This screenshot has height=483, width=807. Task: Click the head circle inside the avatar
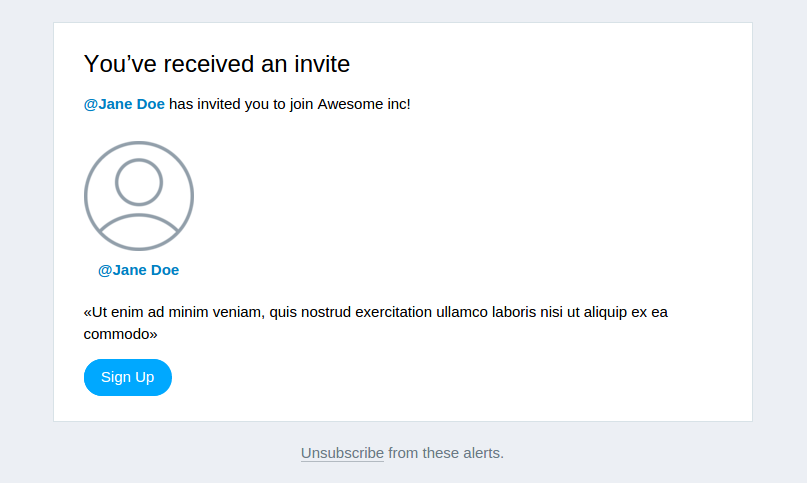pos(139,182)
